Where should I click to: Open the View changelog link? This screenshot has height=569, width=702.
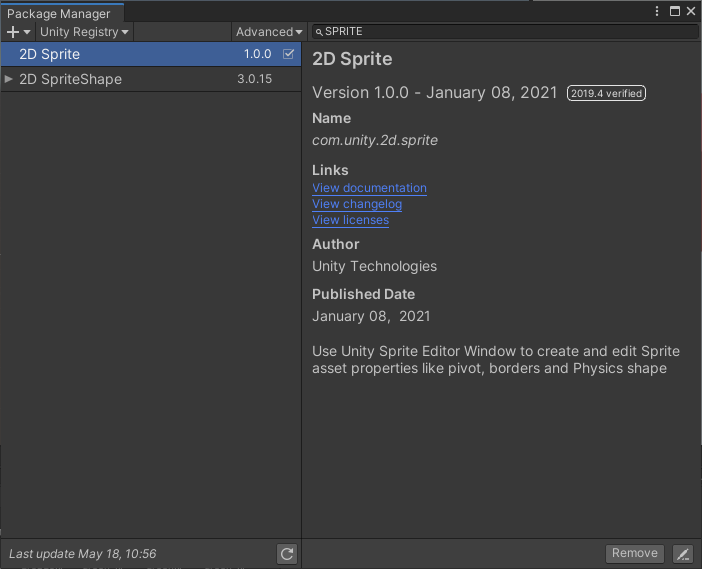(x=357, y=204)
